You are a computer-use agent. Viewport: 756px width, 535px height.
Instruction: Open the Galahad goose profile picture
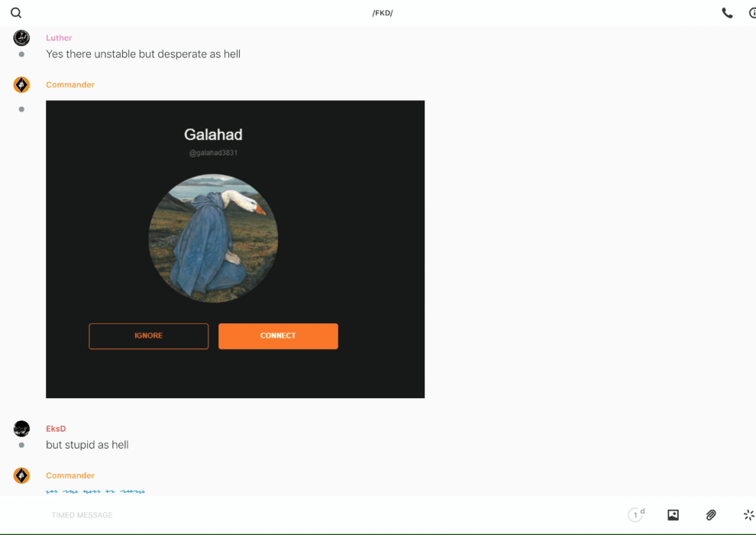[x=213, y=238]
